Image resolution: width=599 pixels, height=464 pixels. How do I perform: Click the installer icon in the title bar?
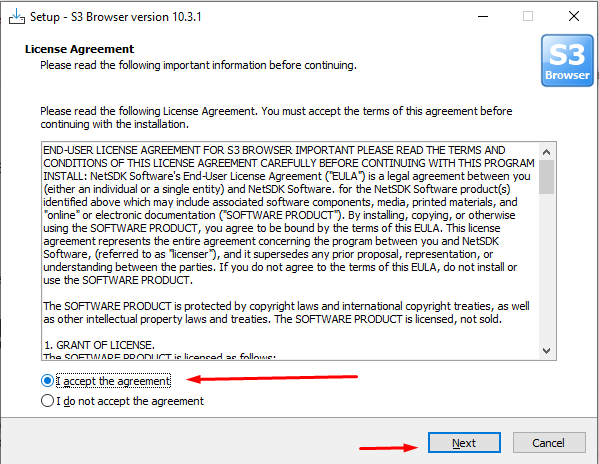[x=17, y=17]
